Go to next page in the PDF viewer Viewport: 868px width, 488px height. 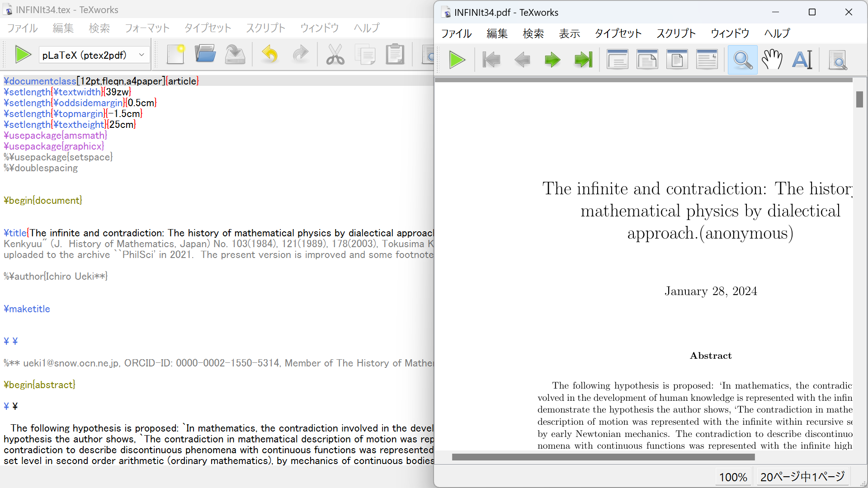point(552,60)
